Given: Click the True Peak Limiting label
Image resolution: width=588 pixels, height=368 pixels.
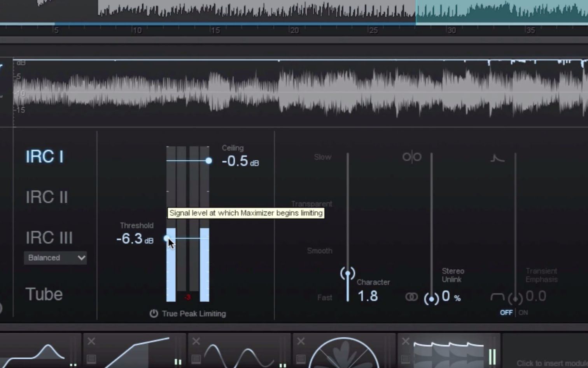Looking at the screenshot, I should [194, 314].
